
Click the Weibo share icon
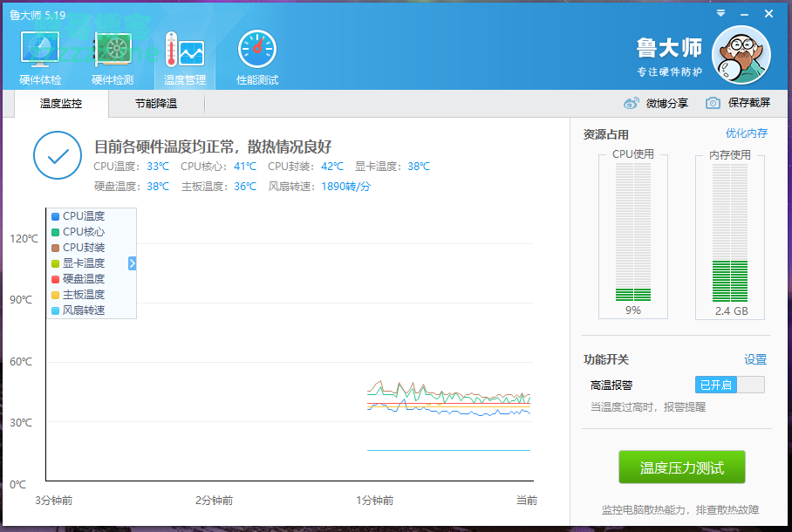631,103
